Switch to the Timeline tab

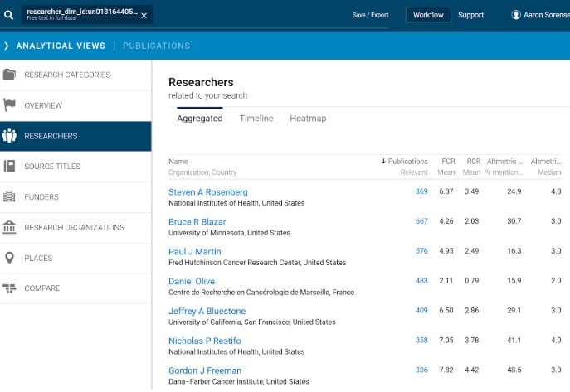click(x=256, y=119)
